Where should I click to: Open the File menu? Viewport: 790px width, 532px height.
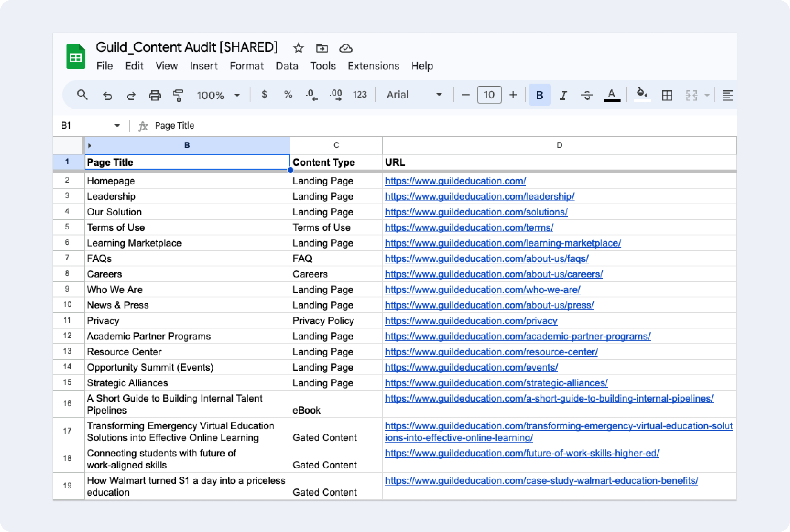click(105, 66)
